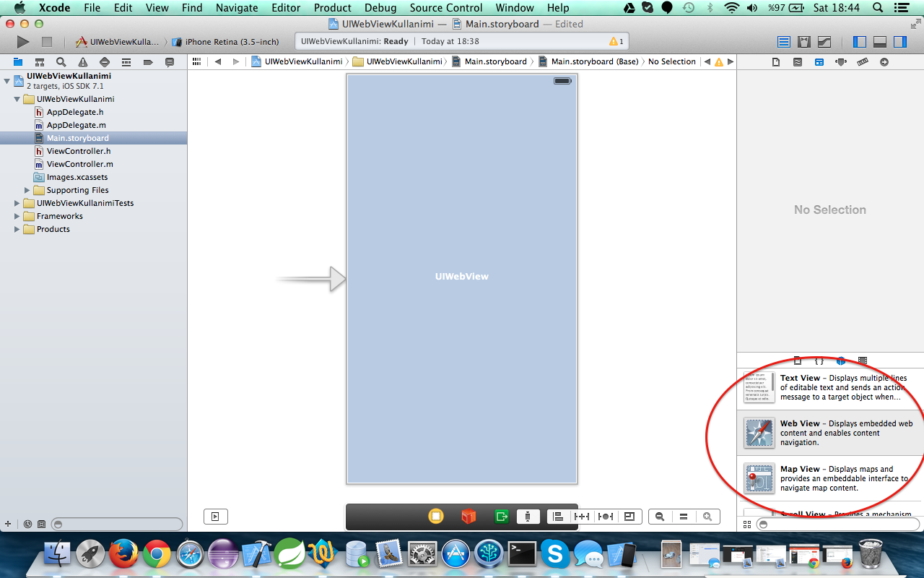Open the Debug navigator lines icon
The image size is (924, 578).
coord(126,62)
